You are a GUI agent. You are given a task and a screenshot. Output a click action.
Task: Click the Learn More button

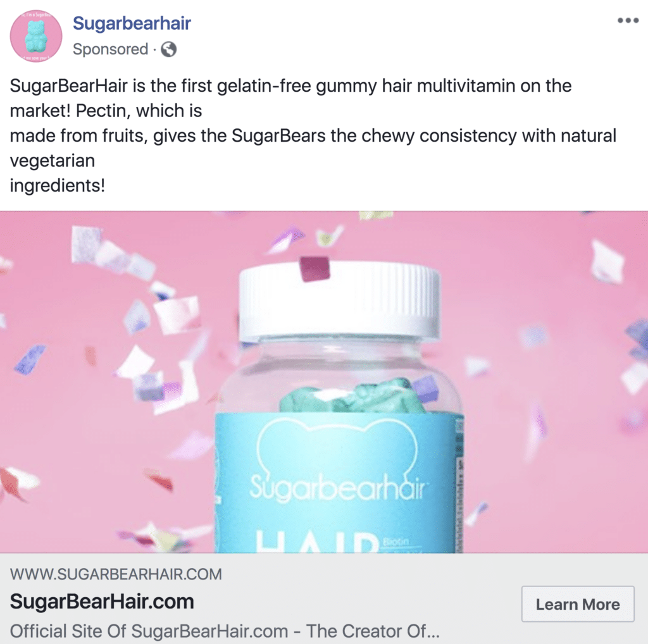(578, 604)
